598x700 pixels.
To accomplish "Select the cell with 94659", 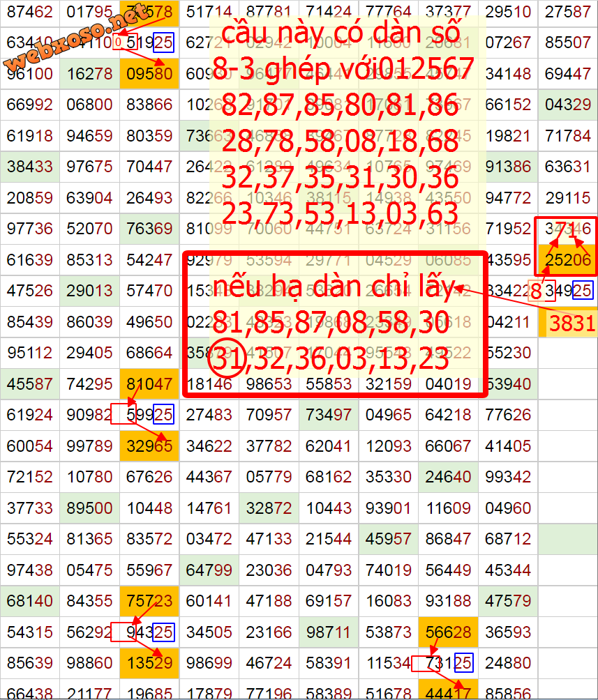I will pos(89,136).
